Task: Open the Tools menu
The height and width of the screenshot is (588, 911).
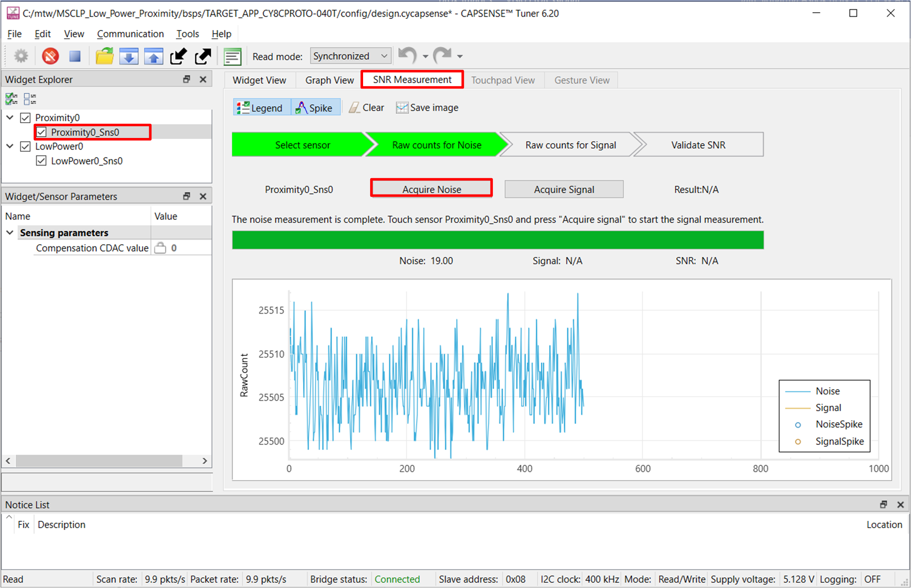Action: click(187, 34)
